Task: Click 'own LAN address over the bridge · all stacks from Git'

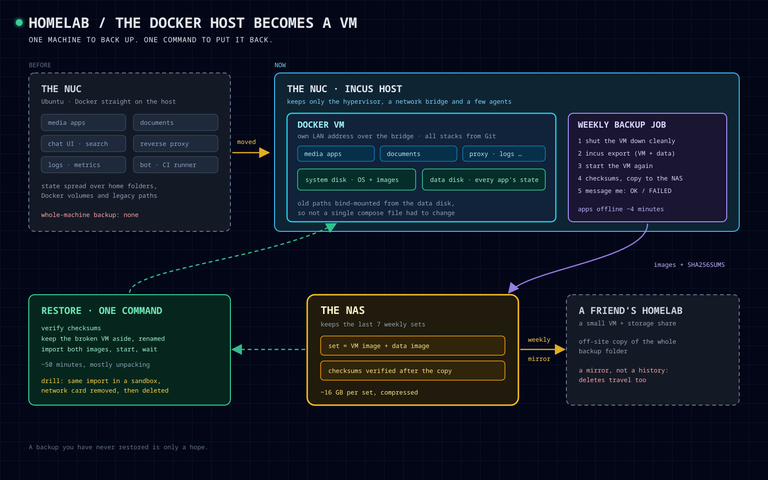Action: (x=396, y=136)
